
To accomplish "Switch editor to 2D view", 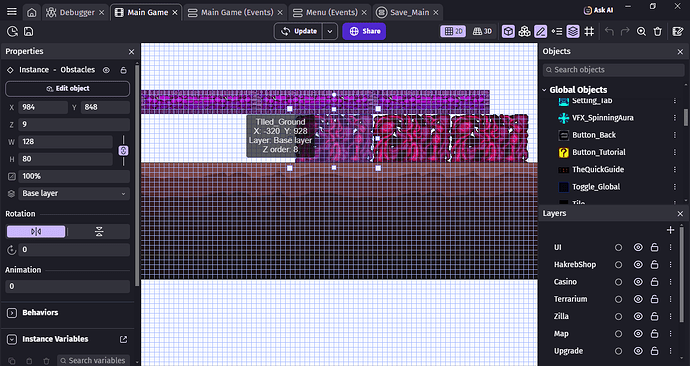I will coord(453,31).
